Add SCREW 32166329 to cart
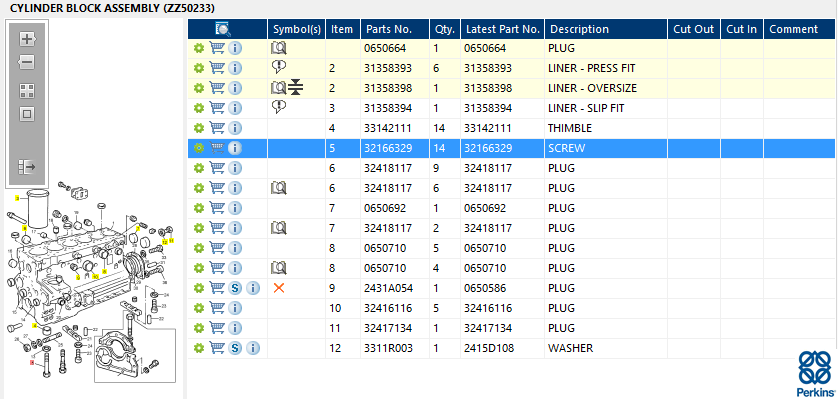 tap(216, 148)
